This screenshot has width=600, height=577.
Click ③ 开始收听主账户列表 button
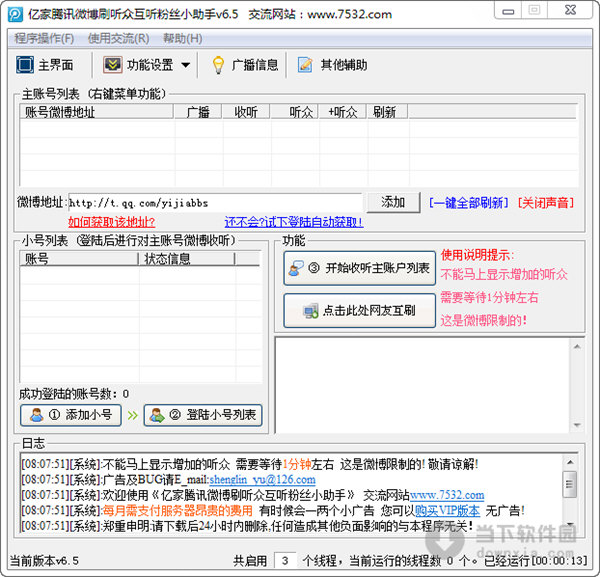360,268
